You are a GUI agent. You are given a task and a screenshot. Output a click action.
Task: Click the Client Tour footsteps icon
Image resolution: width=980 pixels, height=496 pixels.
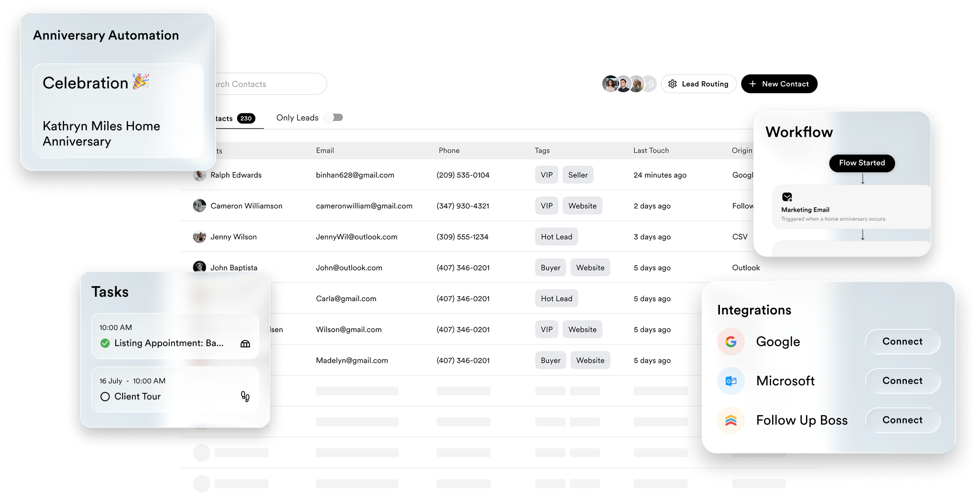point(245,397)
